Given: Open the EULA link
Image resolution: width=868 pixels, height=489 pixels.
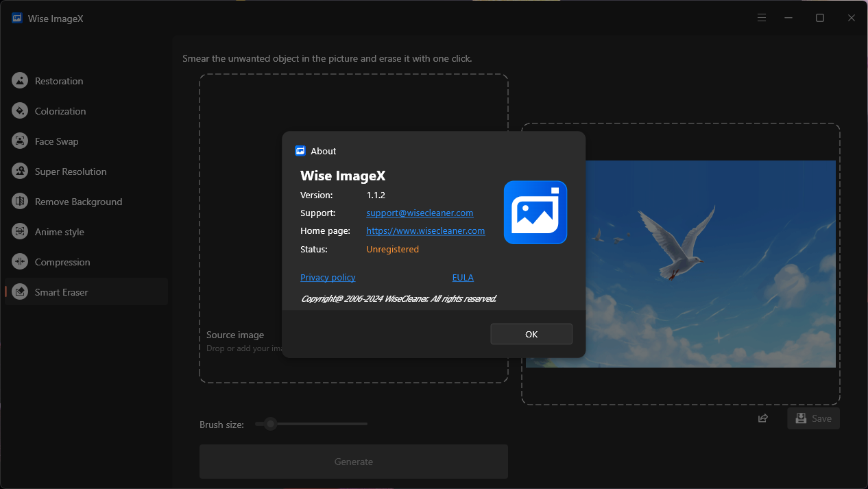Looking at the screenshot, I should 463,278.
